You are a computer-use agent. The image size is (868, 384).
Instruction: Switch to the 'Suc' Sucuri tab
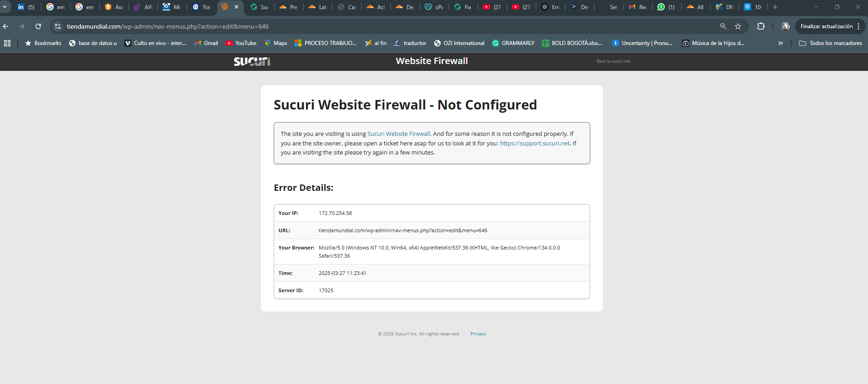point(260,7)
